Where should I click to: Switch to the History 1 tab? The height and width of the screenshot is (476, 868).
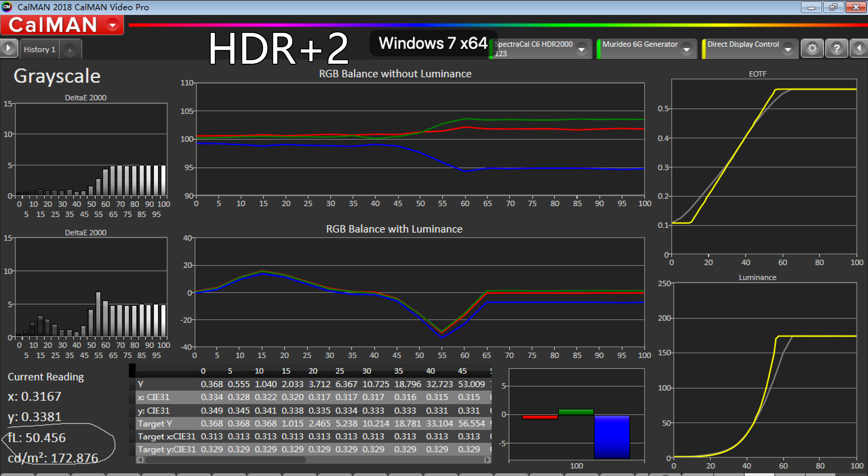click(40, 49)
